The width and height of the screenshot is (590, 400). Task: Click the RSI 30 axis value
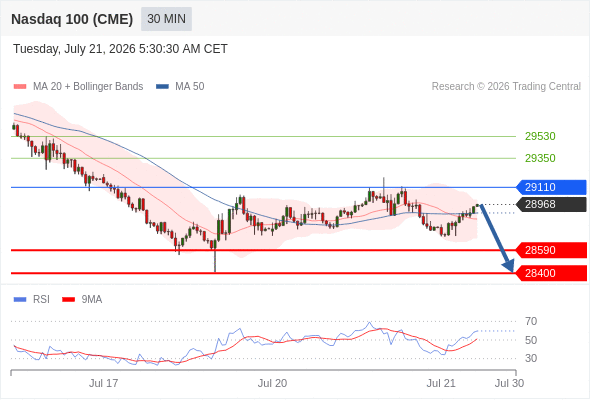click(x=531, y=358)
